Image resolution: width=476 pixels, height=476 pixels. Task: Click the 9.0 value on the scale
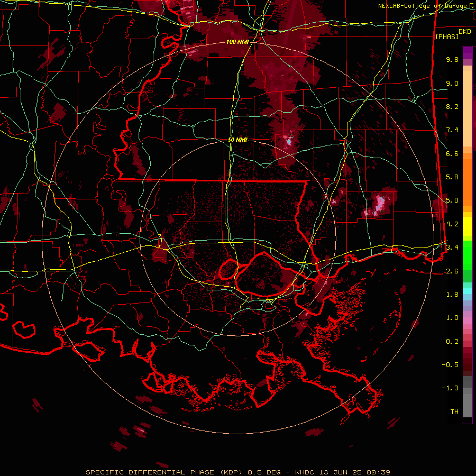click(x=452, y=83)
